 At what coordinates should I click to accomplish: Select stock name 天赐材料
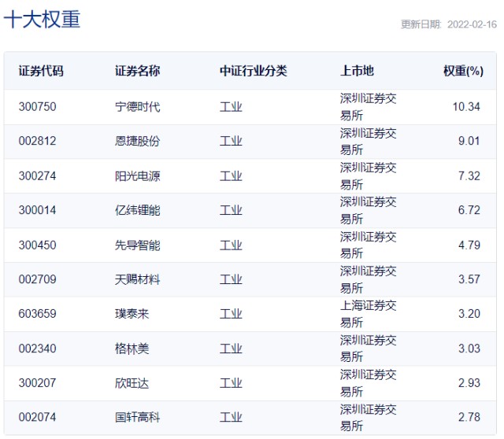coord(138,279)
